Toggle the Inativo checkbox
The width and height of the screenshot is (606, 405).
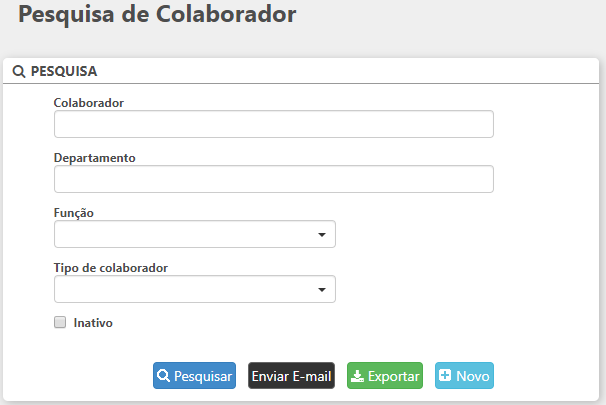pos(60,323)
